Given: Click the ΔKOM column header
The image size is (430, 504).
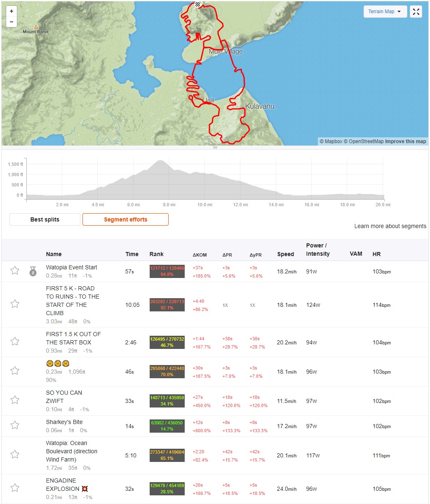Looking at the screenshot, I should point(200,255).
